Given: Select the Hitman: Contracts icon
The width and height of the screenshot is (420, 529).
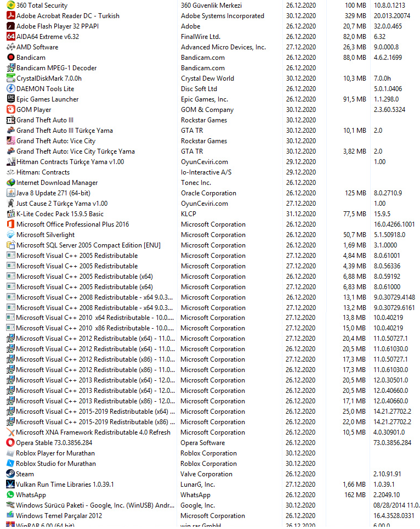Looking at the screenshot, I should coord(11,172).
